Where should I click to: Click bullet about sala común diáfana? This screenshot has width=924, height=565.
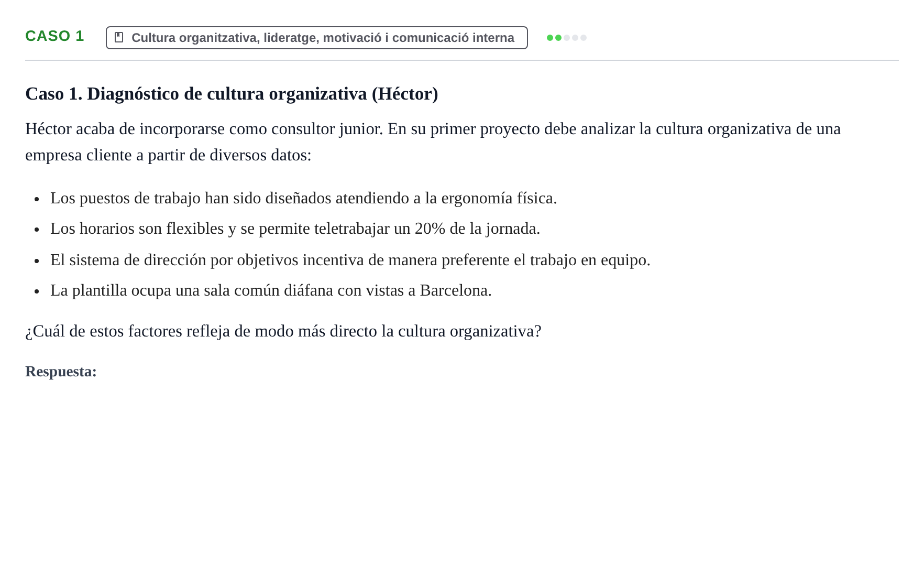point(271,290)
